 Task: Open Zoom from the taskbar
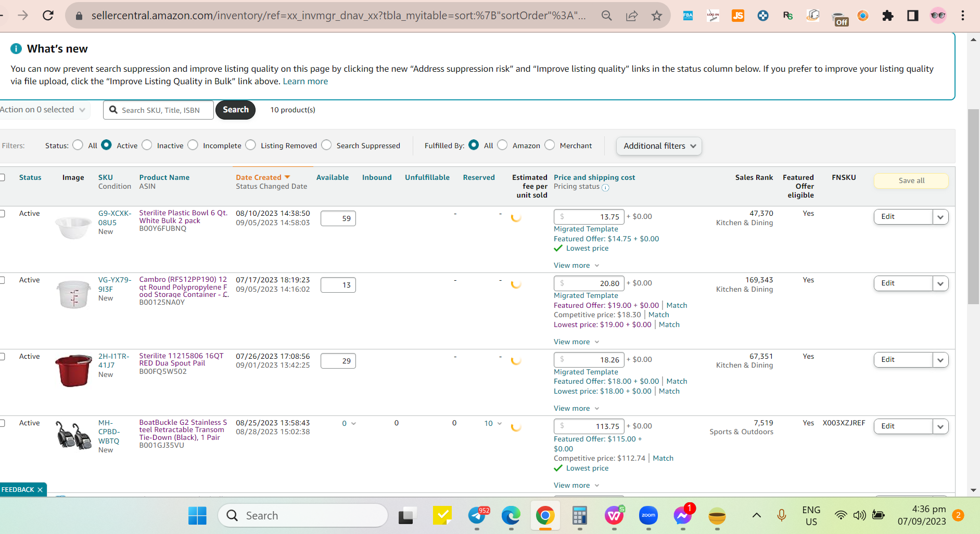point(648,515)
